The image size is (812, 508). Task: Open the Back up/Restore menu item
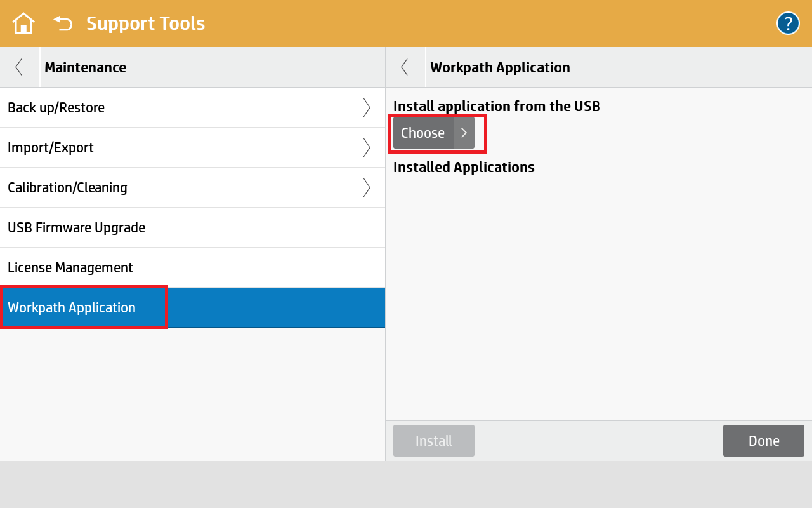[56, 108]
